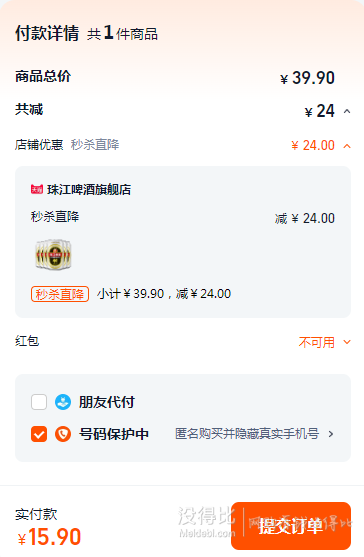Click the 珠江啤酒旗舰店 store name
The width and height of the screenshot is (364, 557).
click(89, 189)
